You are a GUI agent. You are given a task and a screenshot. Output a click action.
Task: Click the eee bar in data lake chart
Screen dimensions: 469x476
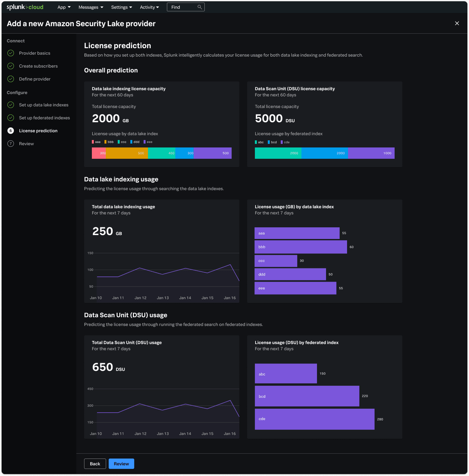pos(295,288)
